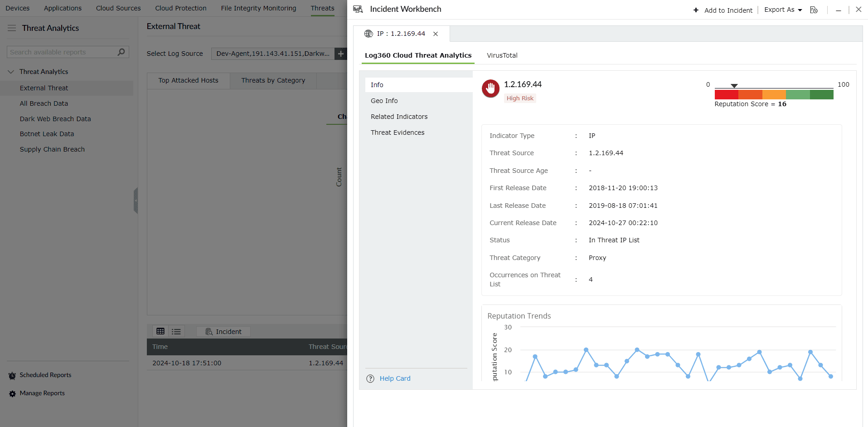Click the hamburger menu icon beside Threat Analytics
Viewport: 868px width, 427px height.
click(x=12, y=28)
